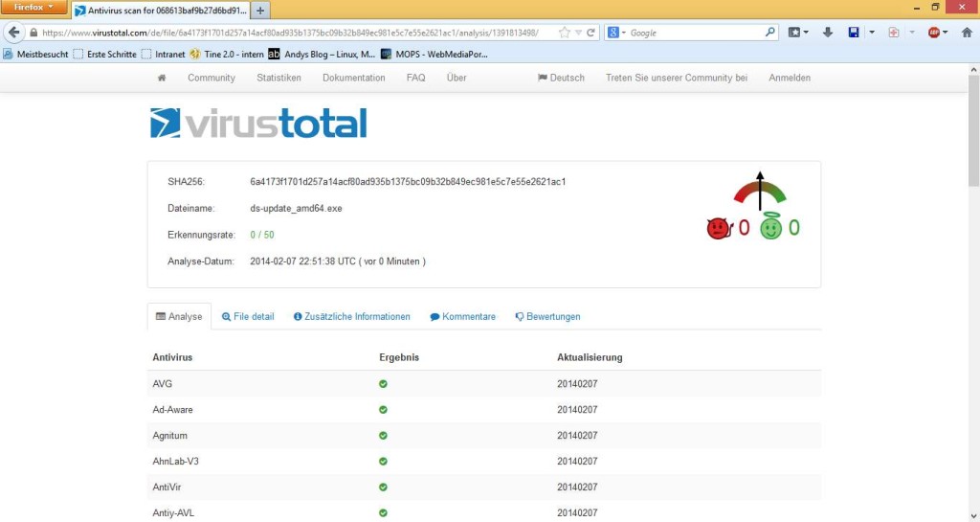980x522 pixels.
Task: Click the red devil malicious vote icon
Action: click(x=718, y=229)
